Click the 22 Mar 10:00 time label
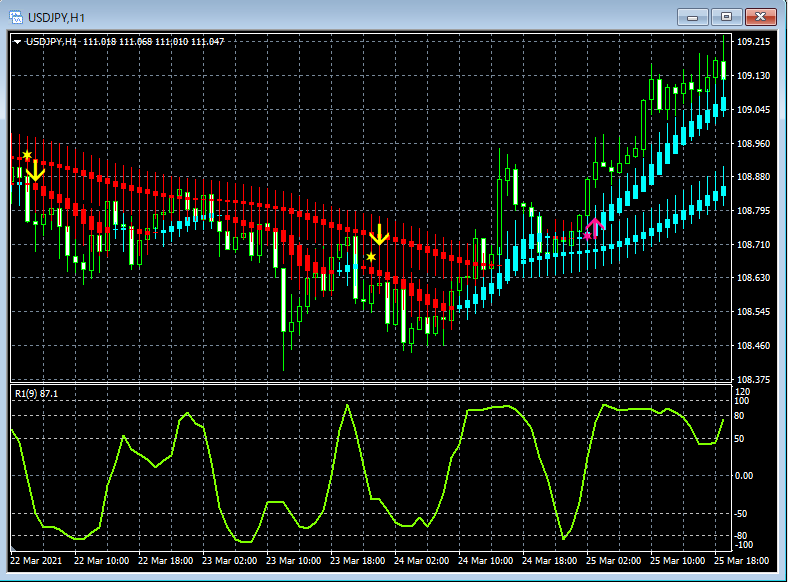 coord(102,560)
